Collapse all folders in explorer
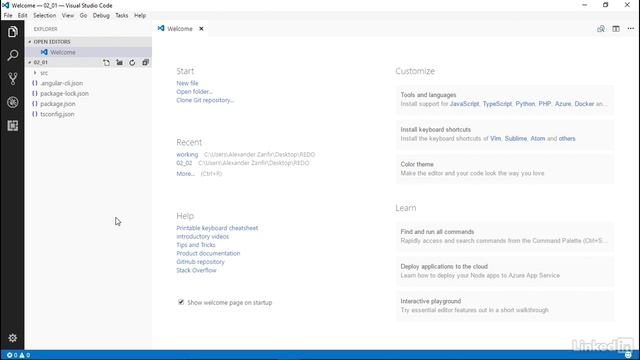This screenshot has height=360, width=640. [x=145, y=62]
